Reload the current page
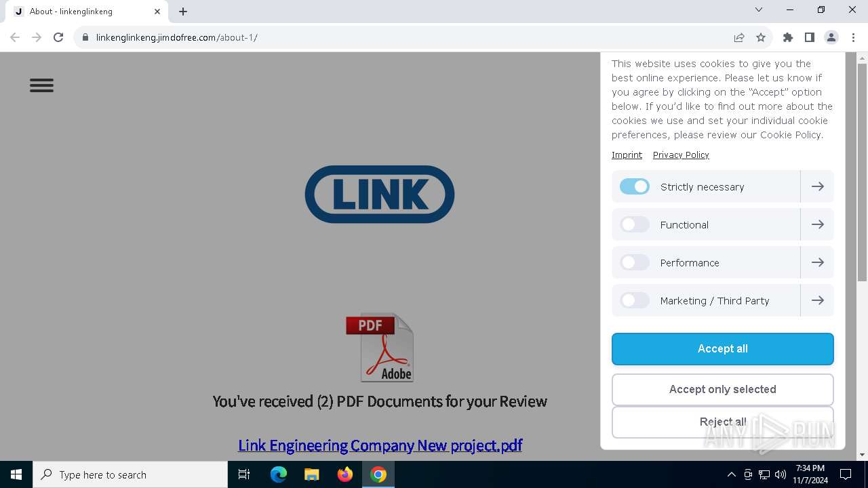 coord(58,37)
